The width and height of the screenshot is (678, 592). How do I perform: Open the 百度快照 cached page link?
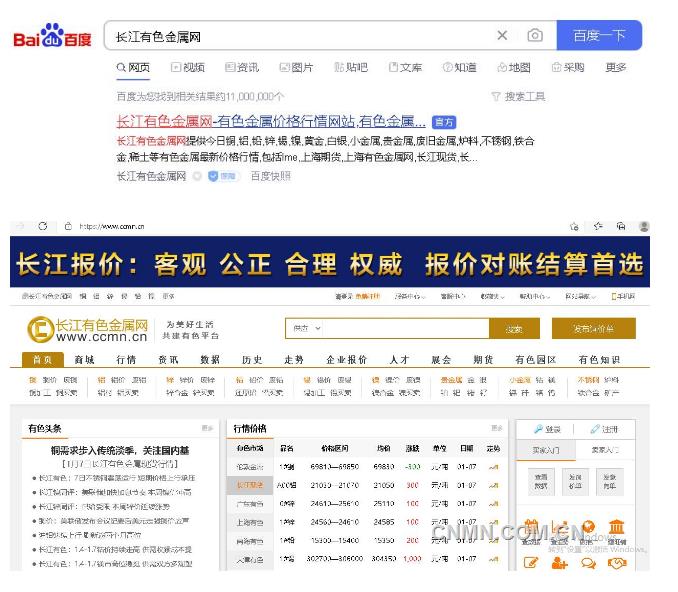click(x=271, y=176)
